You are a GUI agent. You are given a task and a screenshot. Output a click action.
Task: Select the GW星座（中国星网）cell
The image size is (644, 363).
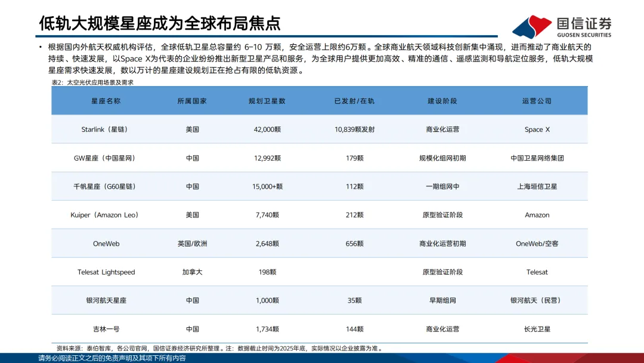[x=106, y=158]
